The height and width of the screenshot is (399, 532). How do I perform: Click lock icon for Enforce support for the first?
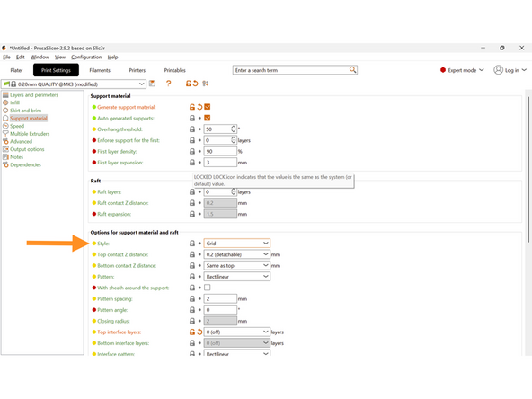tap(192, 140)
